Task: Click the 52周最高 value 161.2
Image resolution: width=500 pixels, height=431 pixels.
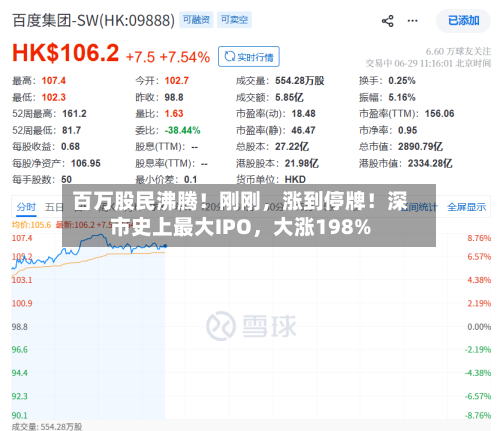Action: click(74, 114)
